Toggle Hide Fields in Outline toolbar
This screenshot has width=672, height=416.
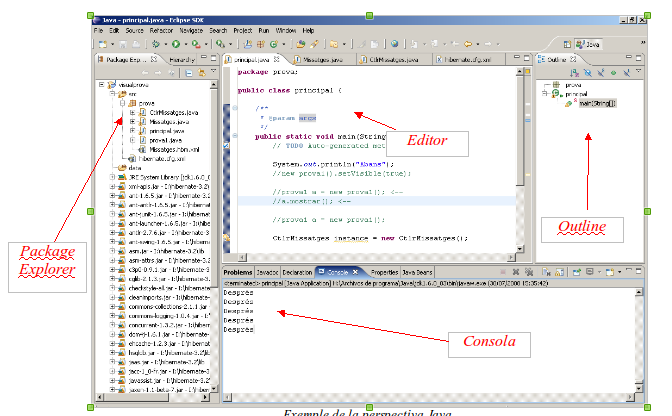point(588,73)
